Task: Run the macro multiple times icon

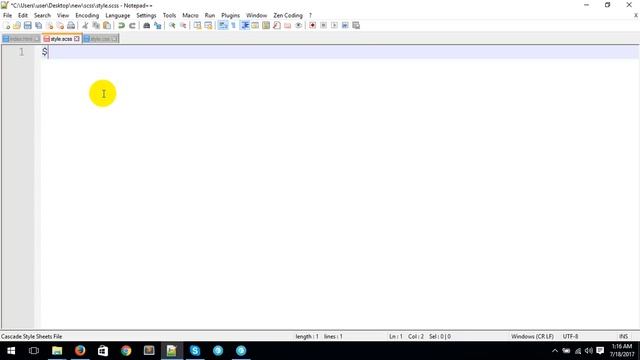Action: click(345, 25)
